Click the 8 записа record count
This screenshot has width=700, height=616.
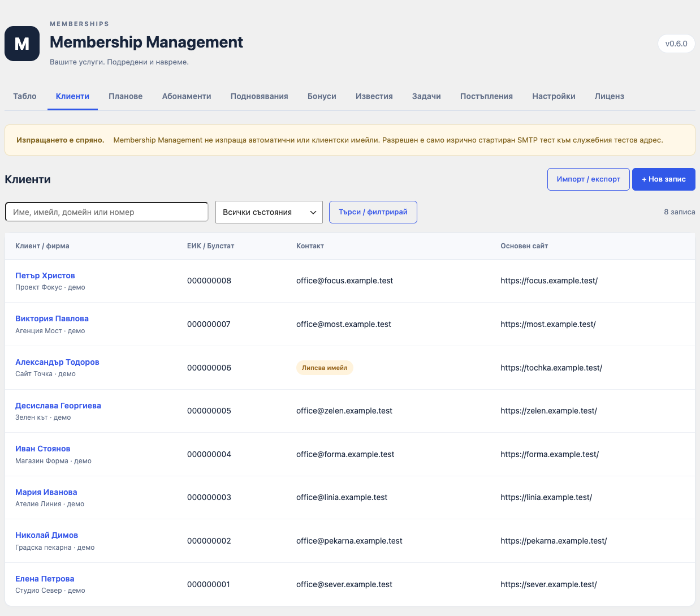tap(680, 212)
